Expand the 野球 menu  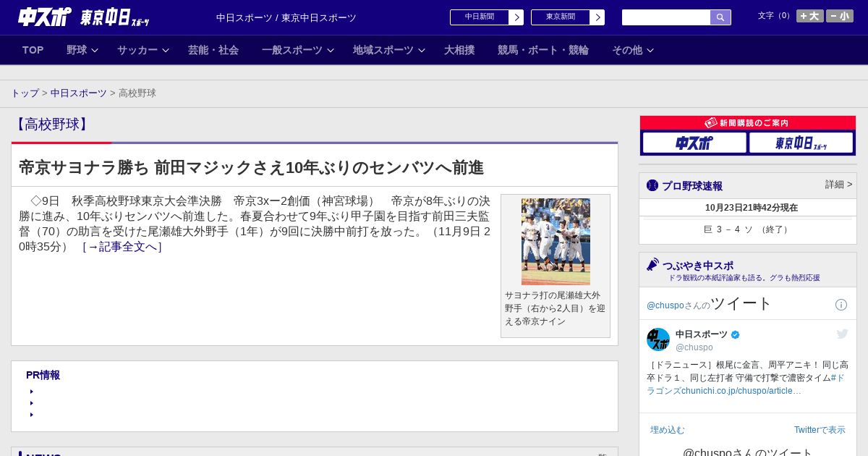tap(82, 50)
